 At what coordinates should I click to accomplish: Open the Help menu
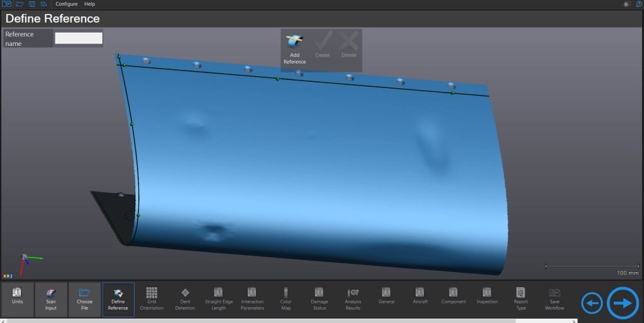pyautogui.click(x=89, y=4)
